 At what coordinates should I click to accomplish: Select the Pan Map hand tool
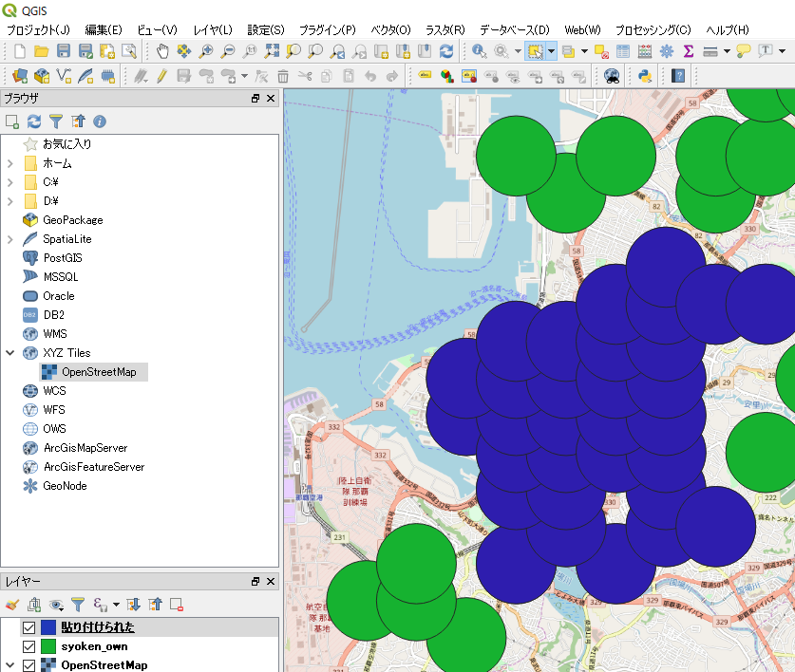pyautogui.click(x=162, y=50)
